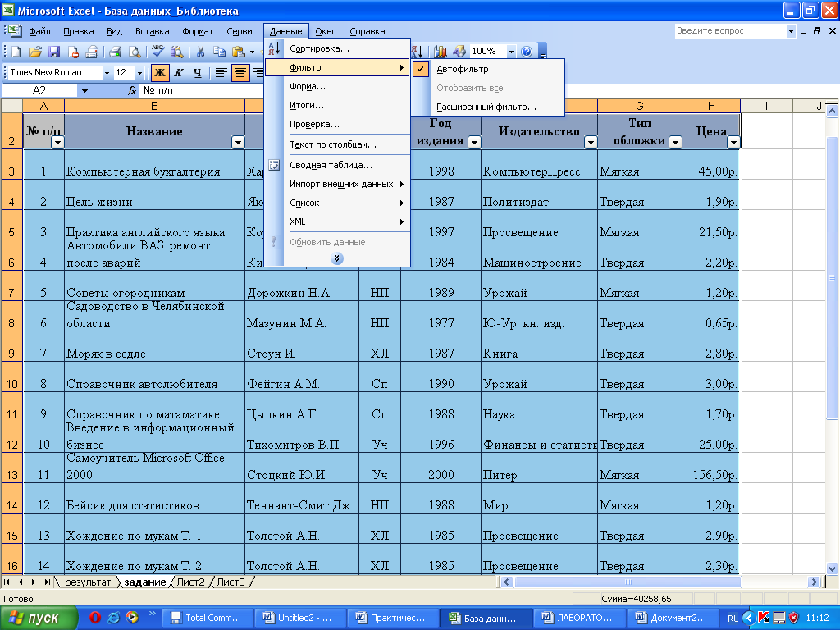
Task: Toggle Underline (Ч) formatting
Action: click(198, 72)
